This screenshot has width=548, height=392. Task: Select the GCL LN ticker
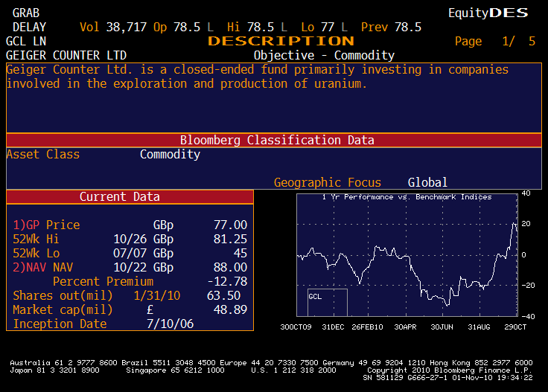pos(26,41)
